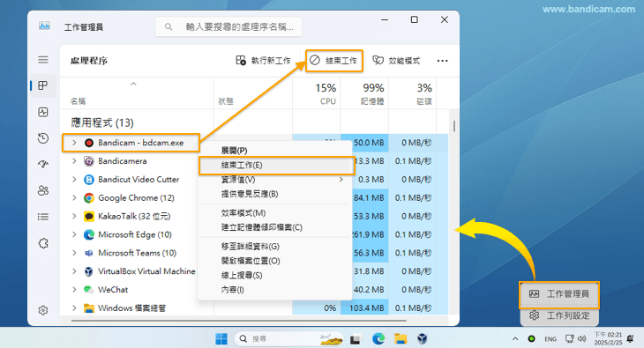
Task: Click the taskbar 搜尋 search box
Action: (x=289, y=338)
